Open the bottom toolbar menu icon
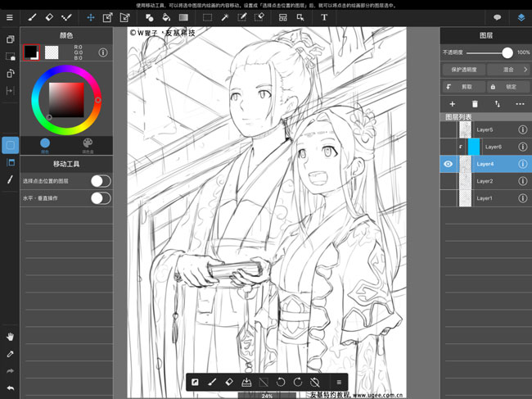 pyautogui.click(x=339, y=383)
